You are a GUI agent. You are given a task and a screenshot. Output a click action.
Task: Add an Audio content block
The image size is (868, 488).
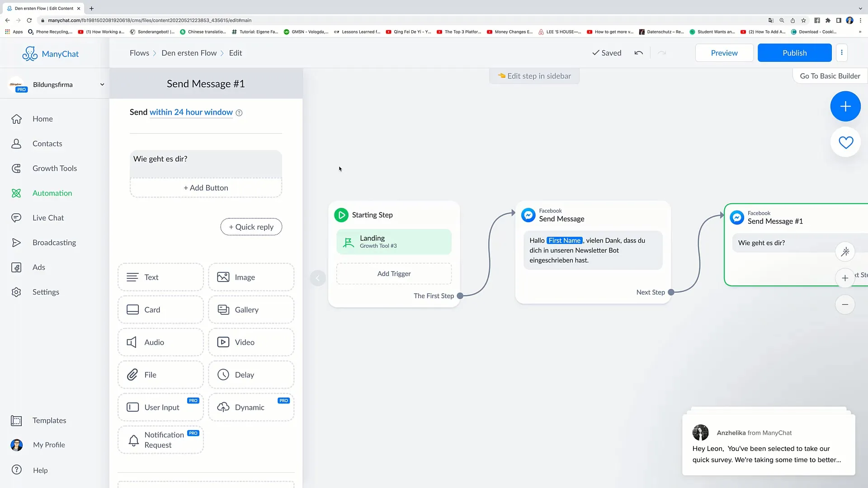click(x=160, y=343)
